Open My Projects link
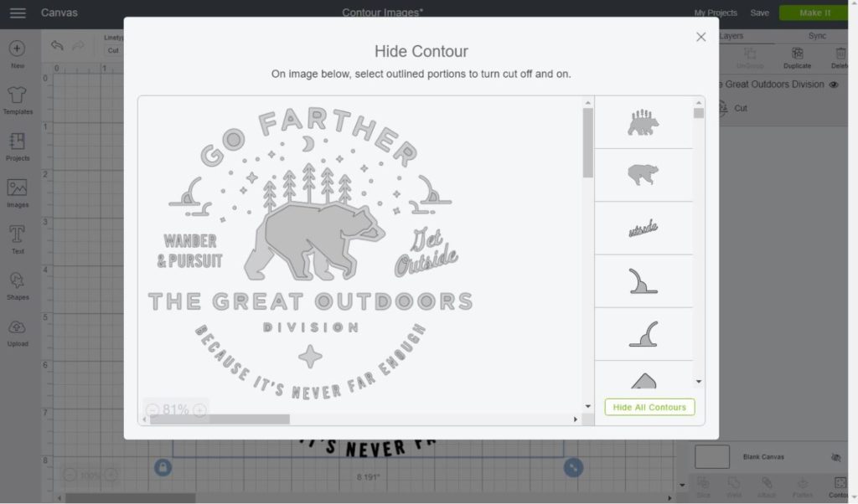The width and height of the screenshot is (858, 504). (716, 13)
